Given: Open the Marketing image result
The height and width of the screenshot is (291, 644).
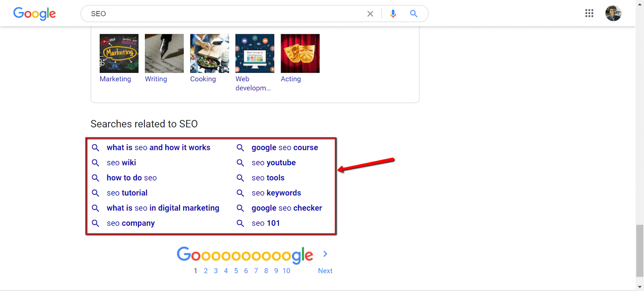Looking at the screenshot, I should click(x=119, y=53).
